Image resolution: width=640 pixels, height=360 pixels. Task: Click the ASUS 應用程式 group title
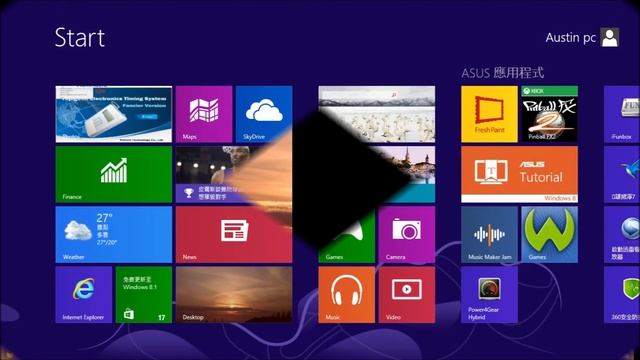tap(502, 73)
